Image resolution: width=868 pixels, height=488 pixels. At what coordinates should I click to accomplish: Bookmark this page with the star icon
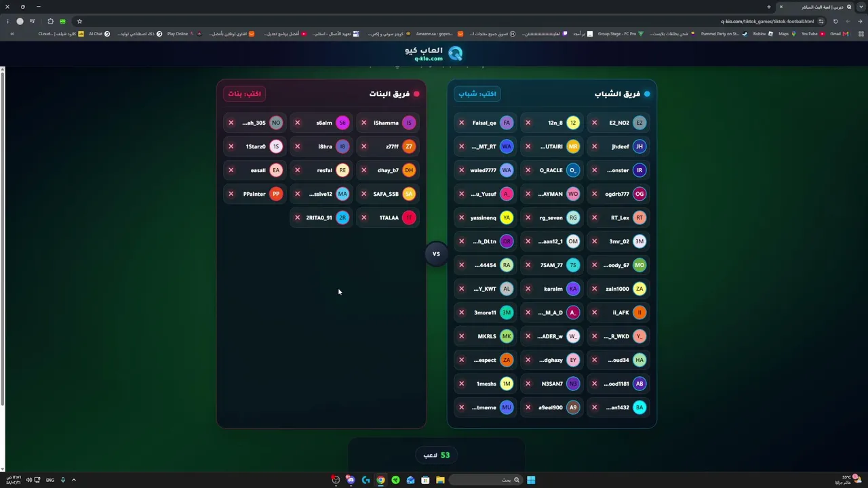pos(79,21)
